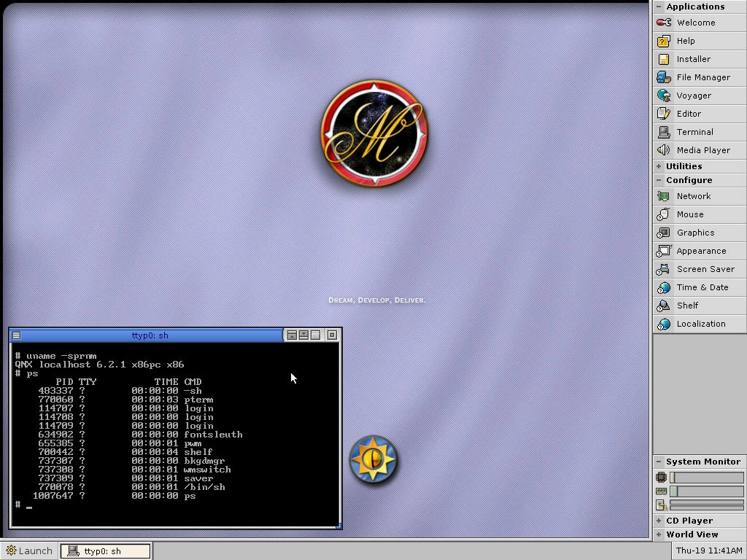
Task: Click the pwm process row
Action: click(120, 443)
